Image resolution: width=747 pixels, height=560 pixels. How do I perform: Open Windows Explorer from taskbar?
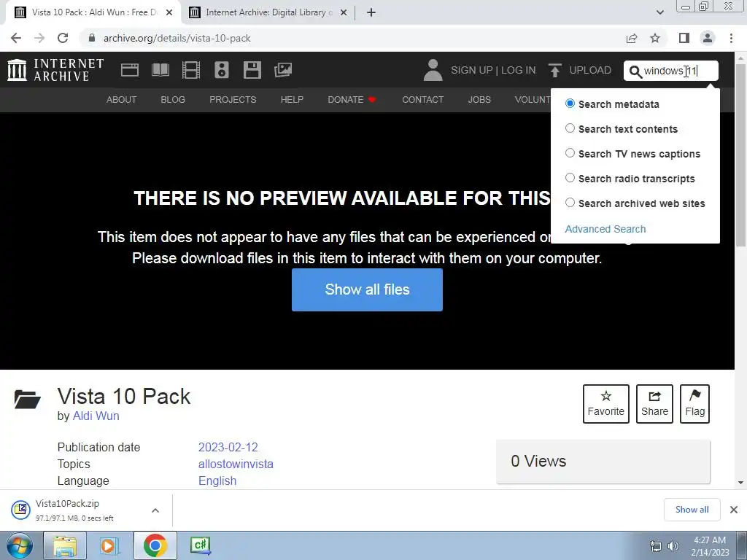coord(65,545)
